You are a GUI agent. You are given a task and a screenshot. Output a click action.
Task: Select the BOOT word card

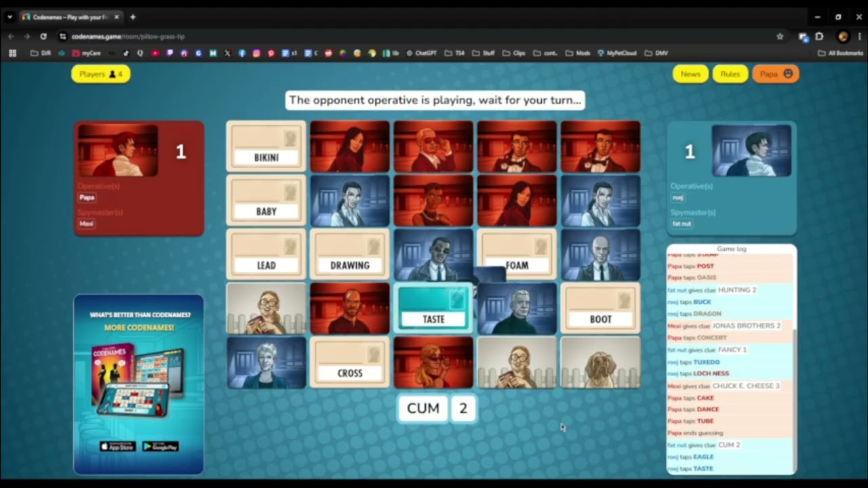600,308
